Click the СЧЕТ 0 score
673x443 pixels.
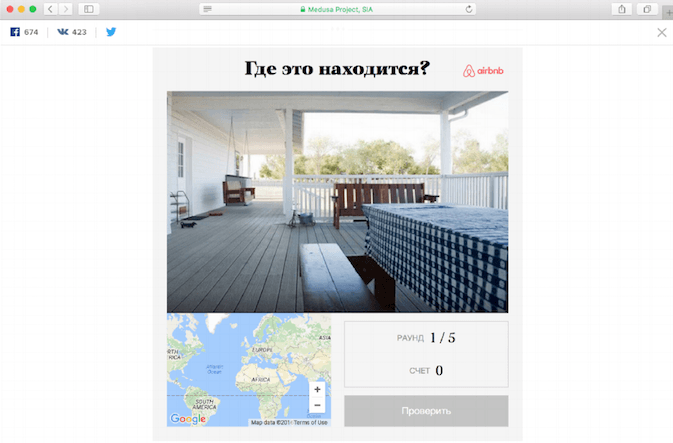click(426, 370)
